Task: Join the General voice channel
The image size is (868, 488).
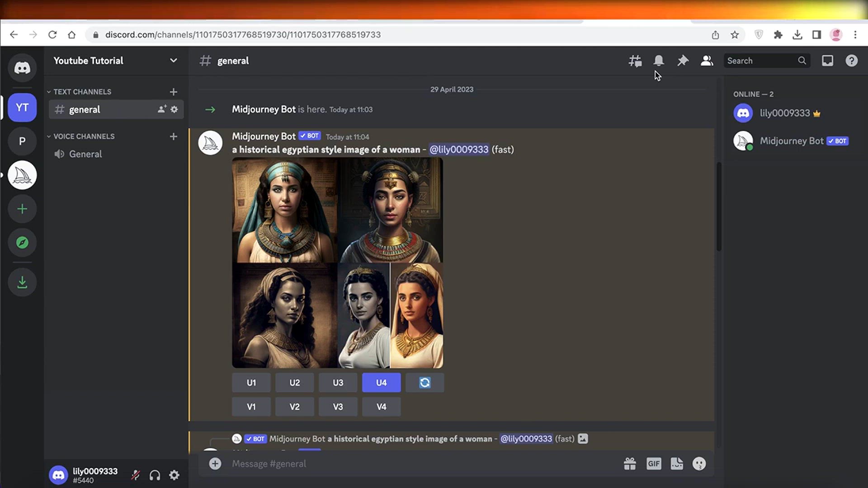Action: click(x=116, y=154)
